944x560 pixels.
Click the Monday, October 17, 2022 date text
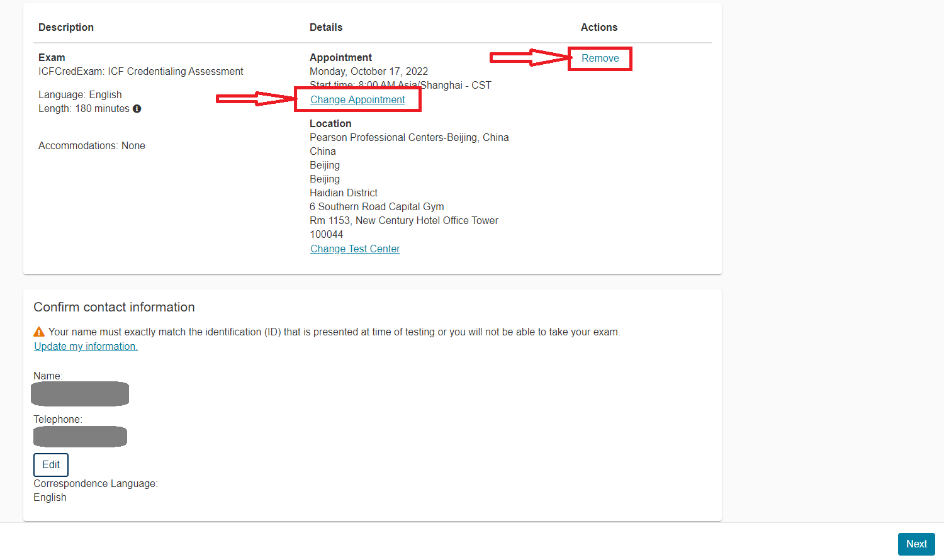point(369,71)
